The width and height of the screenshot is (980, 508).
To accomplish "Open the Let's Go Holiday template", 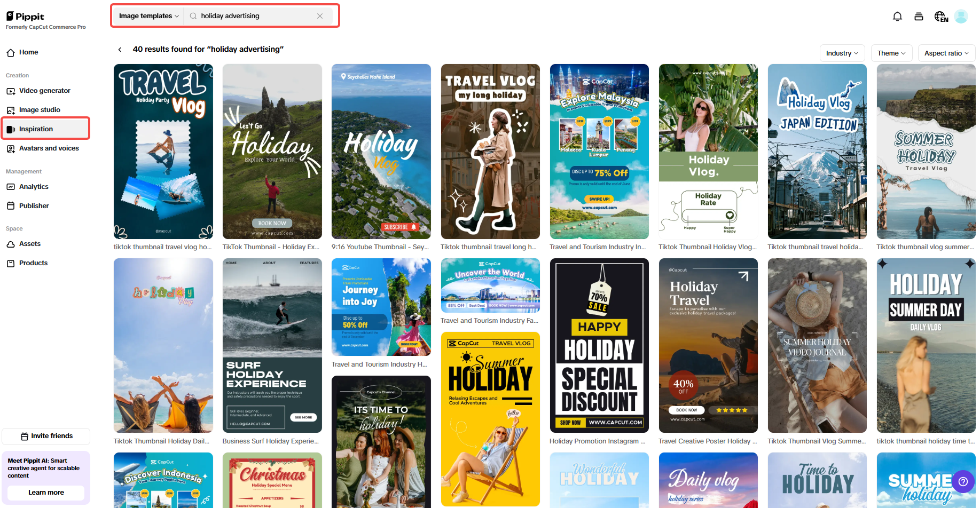I will (272, 152).
